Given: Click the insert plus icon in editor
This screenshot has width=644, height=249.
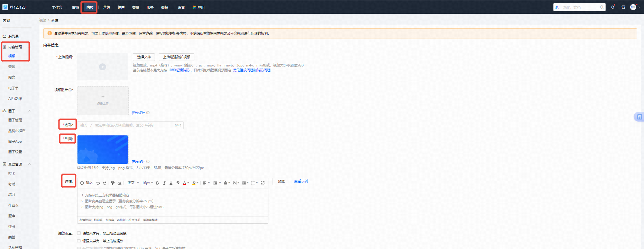Looking at the screenshot, I should [x=82, y=183].
